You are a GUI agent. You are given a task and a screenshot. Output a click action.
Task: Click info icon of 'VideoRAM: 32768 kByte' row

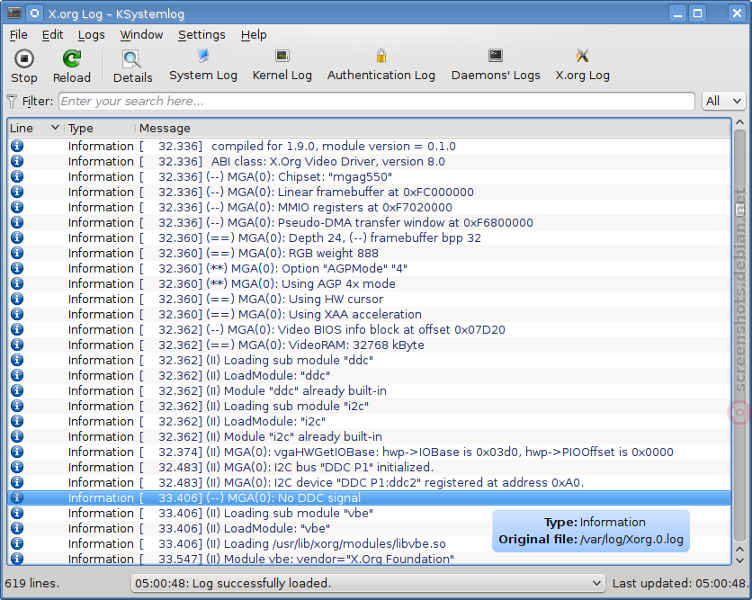click(17, 344)
